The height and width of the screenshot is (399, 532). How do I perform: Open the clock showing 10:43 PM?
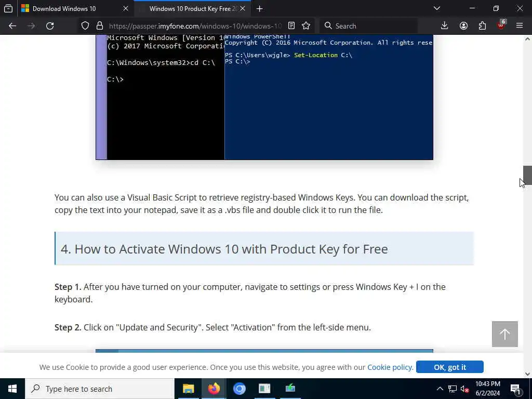tap(487, 389)
